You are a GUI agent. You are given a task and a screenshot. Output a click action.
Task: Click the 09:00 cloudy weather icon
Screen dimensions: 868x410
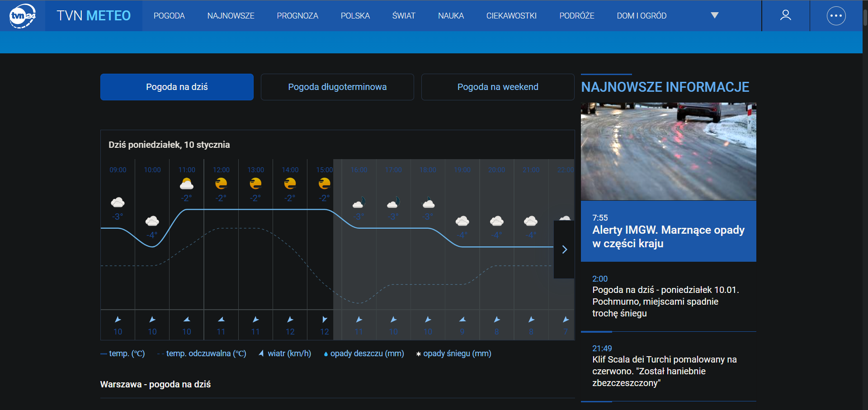tap(118, 202)
